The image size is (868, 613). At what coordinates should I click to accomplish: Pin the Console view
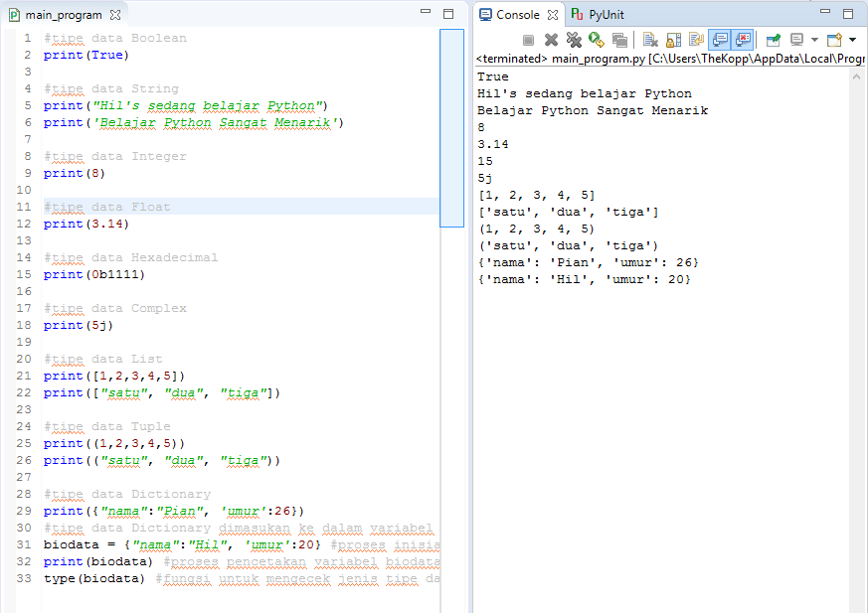click(x=773, y=40)
